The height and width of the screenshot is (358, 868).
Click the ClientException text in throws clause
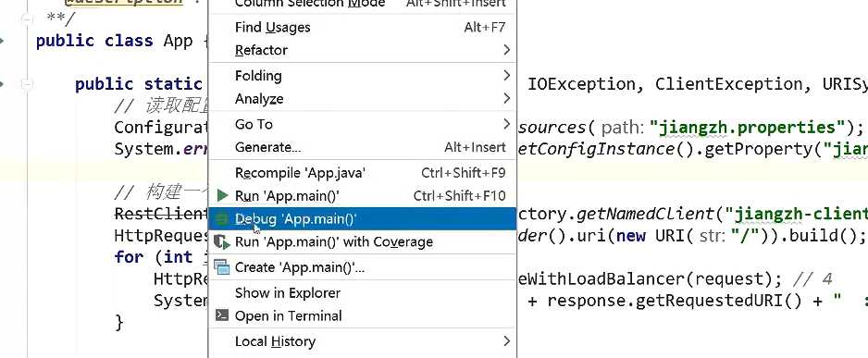(x=728, y=84)
